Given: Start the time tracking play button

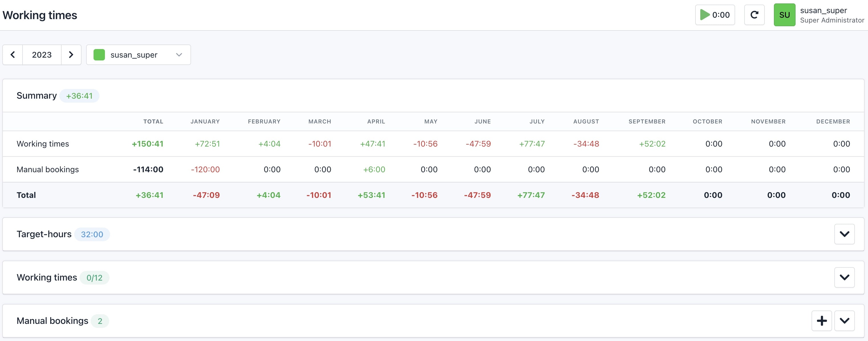Looking at the screenshot, I should 715,15.
